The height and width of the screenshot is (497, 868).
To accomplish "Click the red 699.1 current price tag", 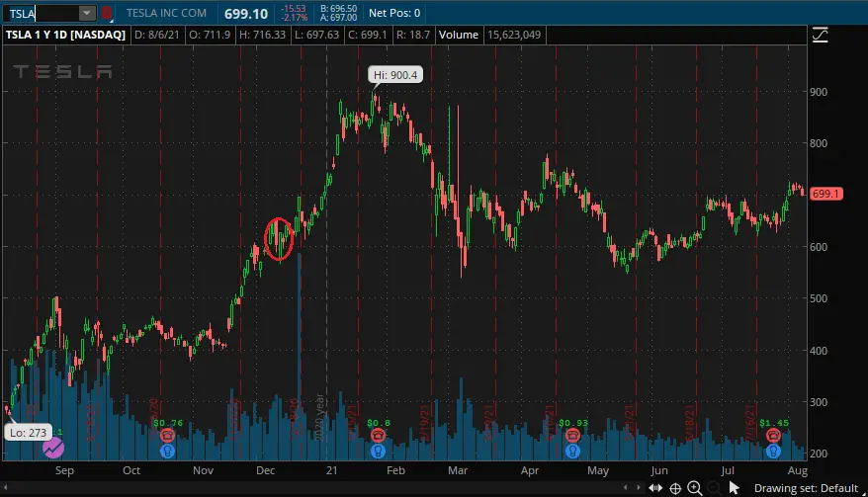I will 826,194.
